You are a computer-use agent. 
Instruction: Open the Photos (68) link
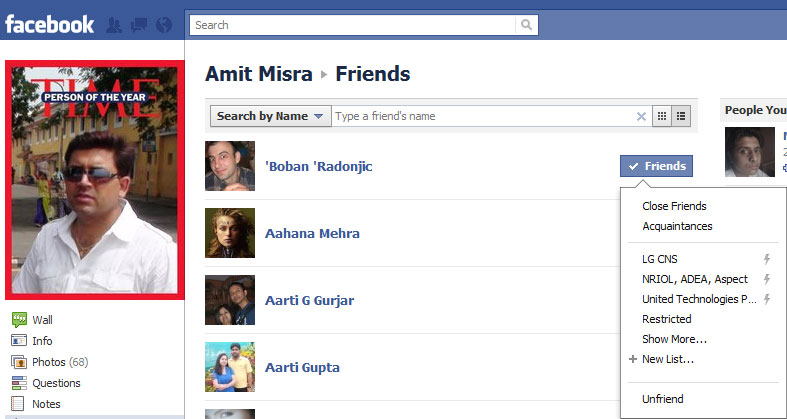pyautogui.click(x=60, y=362)
